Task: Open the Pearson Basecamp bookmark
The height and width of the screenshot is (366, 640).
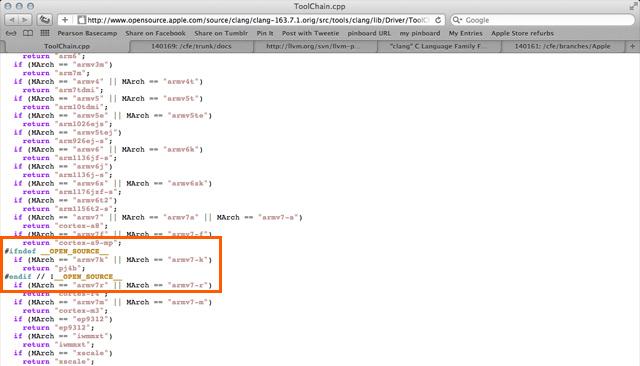Action: pos(87,33)
